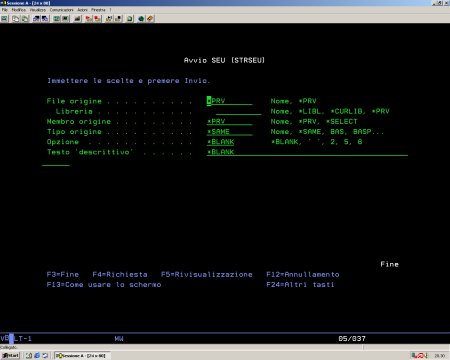This screenshot has height=360, width=450.
Task: Click the Windows Start button
Action: (10, 356)
